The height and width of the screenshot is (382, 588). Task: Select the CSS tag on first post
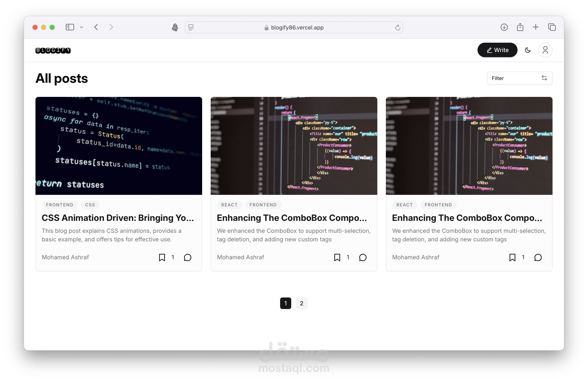[x=90, y=205]
